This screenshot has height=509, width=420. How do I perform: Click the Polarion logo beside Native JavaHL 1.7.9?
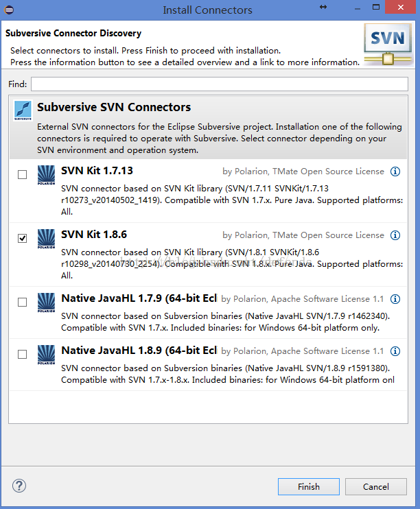tap(46, 303)
